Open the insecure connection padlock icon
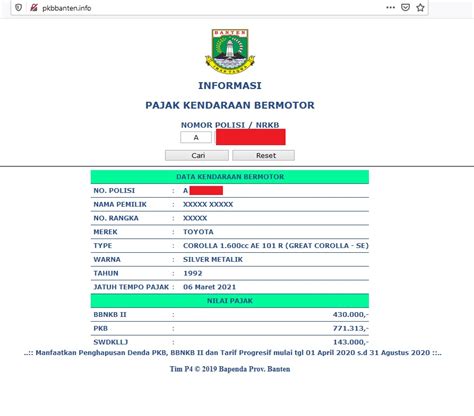Image resolution: width=474 pixels, height=416 pixels. click(x=34, y=8)
